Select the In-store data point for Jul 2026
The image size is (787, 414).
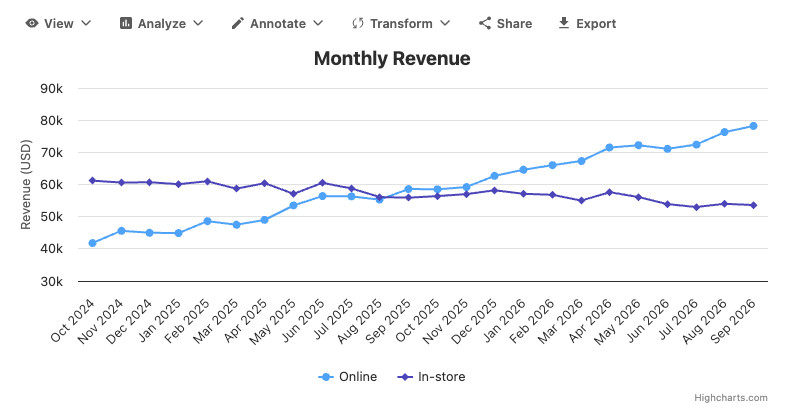(x=696, y=207)
